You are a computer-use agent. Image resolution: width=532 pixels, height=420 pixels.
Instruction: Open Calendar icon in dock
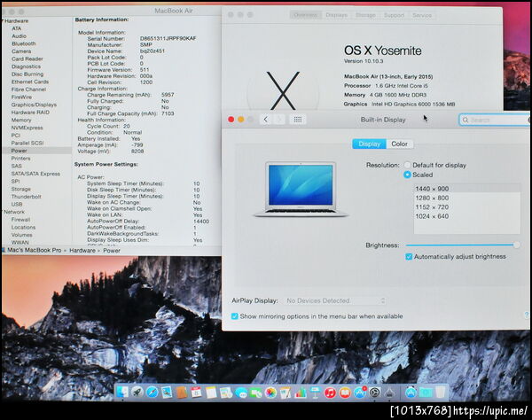(x=196, y=393)
